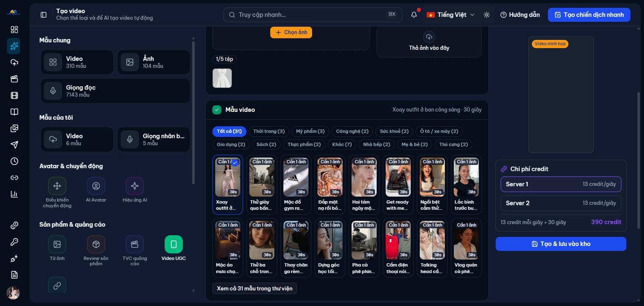Click the Chọn ảnh button

point(291,32)
